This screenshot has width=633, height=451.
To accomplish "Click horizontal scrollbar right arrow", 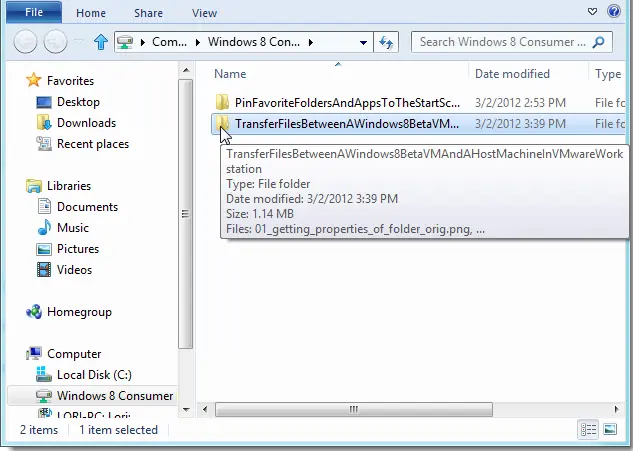I will tap(616, 409).
